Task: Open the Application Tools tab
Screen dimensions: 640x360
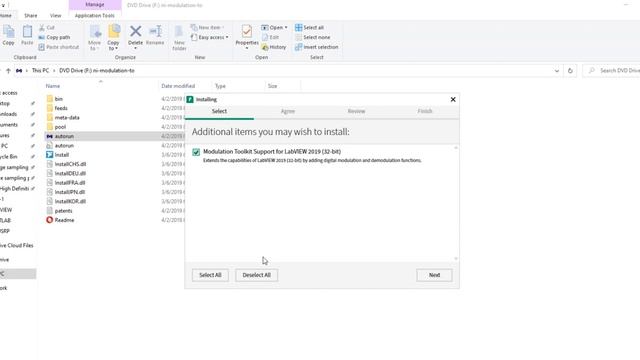Action: point(95,16)
